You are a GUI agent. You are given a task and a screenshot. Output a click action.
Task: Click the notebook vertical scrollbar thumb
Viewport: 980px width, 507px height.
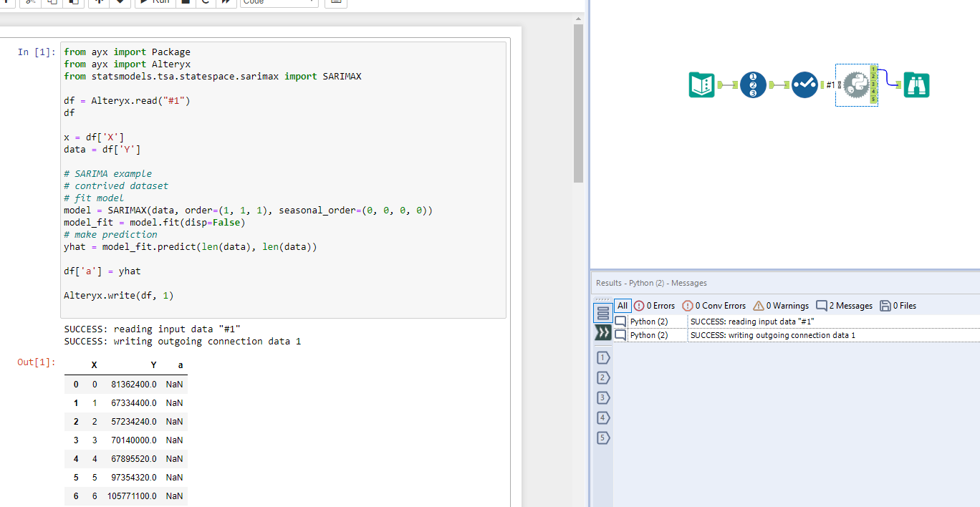(579, 104)
